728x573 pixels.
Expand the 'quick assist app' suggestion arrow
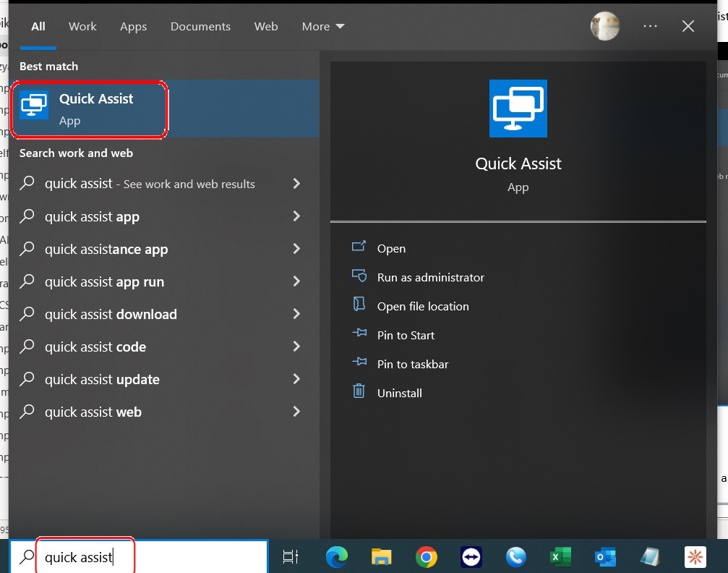click(x=296, y=216)
